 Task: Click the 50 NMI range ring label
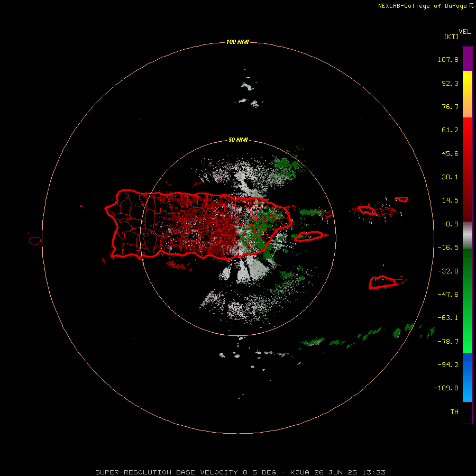pyautogui.click(x=238, y=140)
